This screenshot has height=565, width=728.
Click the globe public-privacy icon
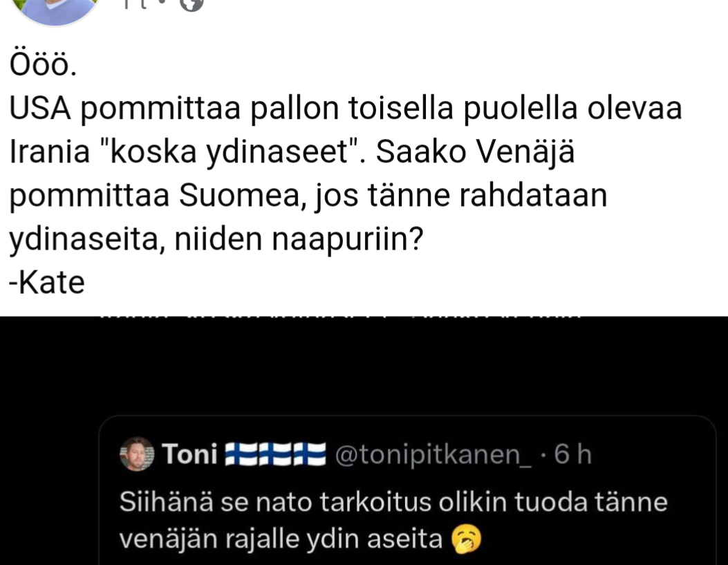pyautogui.click(x=192, y=4)
